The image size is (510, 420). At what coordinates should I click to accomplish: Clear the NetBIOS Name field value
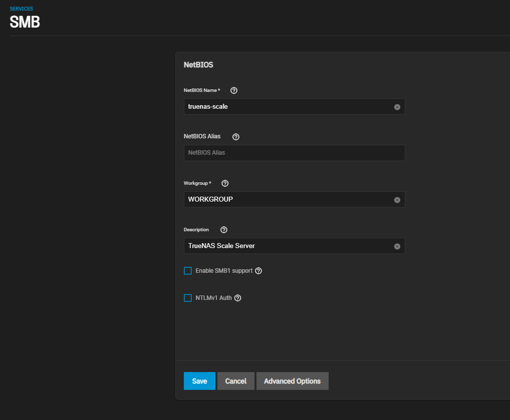tap(397, 107)
